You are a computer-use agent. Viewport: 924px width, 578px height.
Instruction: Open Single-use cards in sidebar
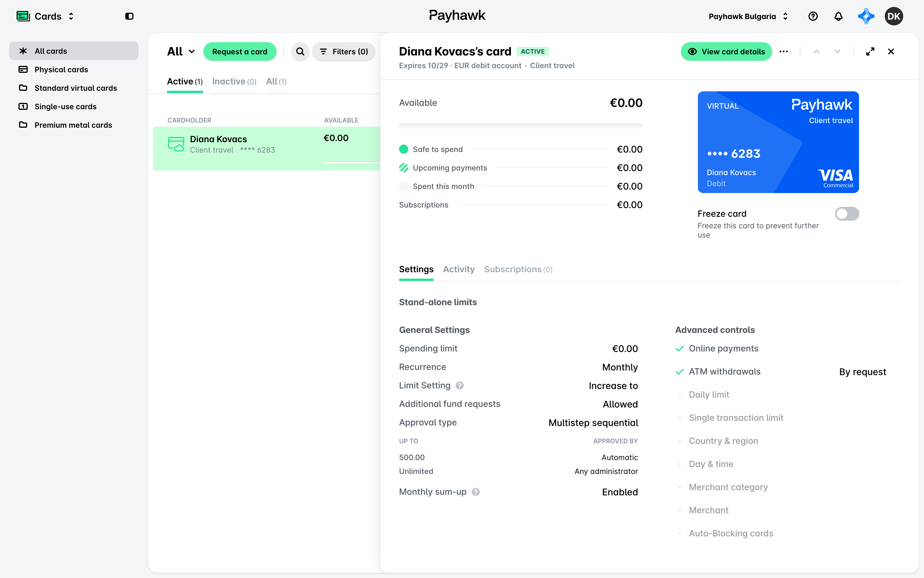click(x=74, y=107)
